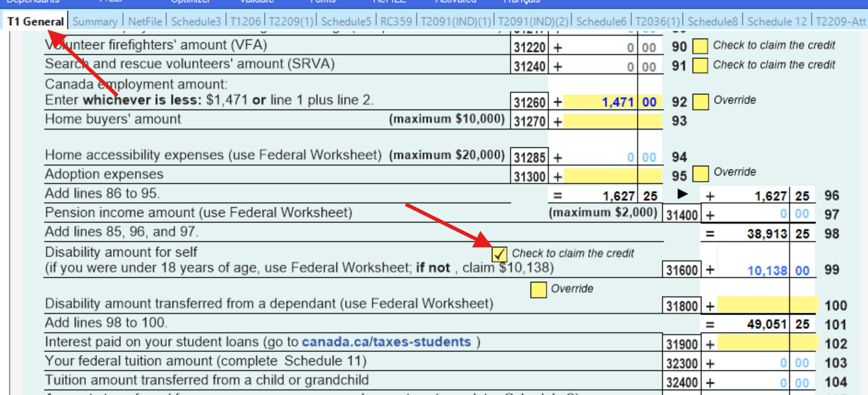Switch to the NetFile tab

[147, 21]
